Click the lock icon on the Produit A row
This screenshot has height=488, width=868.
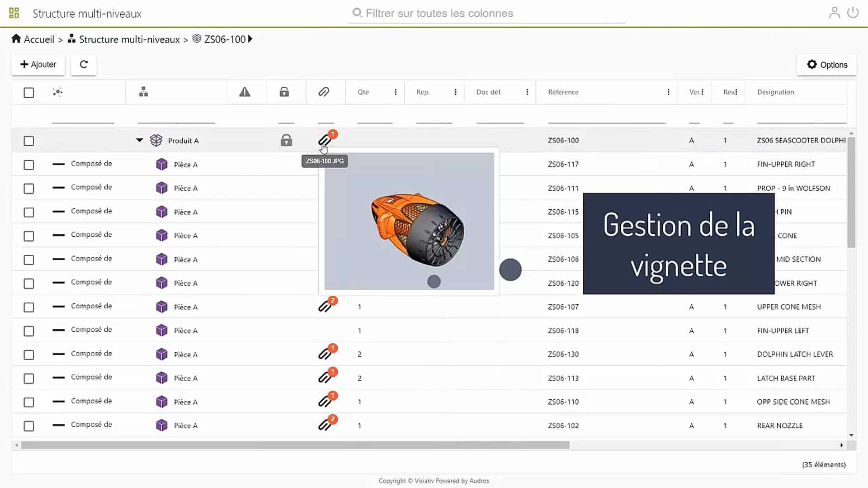click(286, 140)
